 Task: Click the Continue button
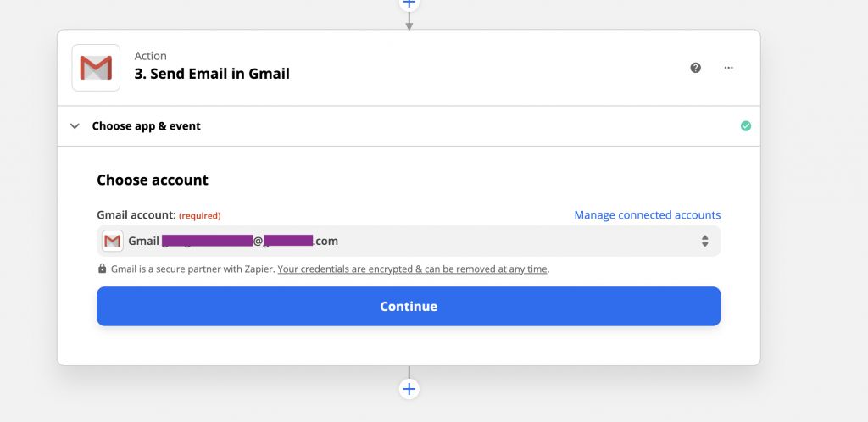tap(409, 307)
